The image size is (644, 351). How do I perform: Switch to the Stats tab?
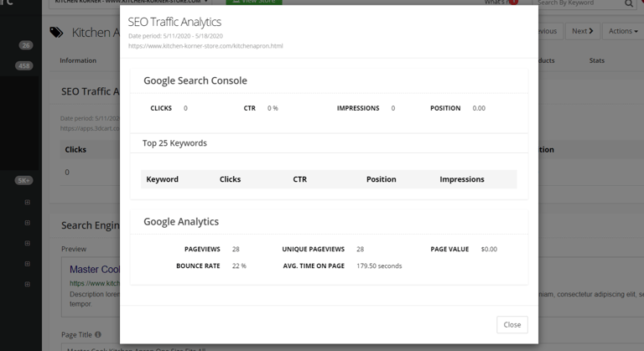tap(596, 60)
